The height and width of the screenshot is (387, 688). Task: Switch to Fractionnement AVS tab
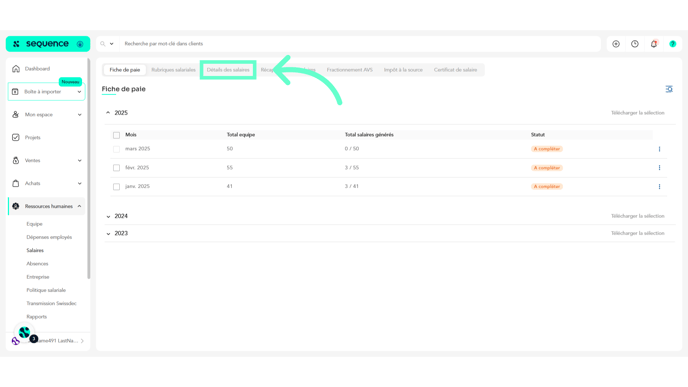tap(350, 70)
